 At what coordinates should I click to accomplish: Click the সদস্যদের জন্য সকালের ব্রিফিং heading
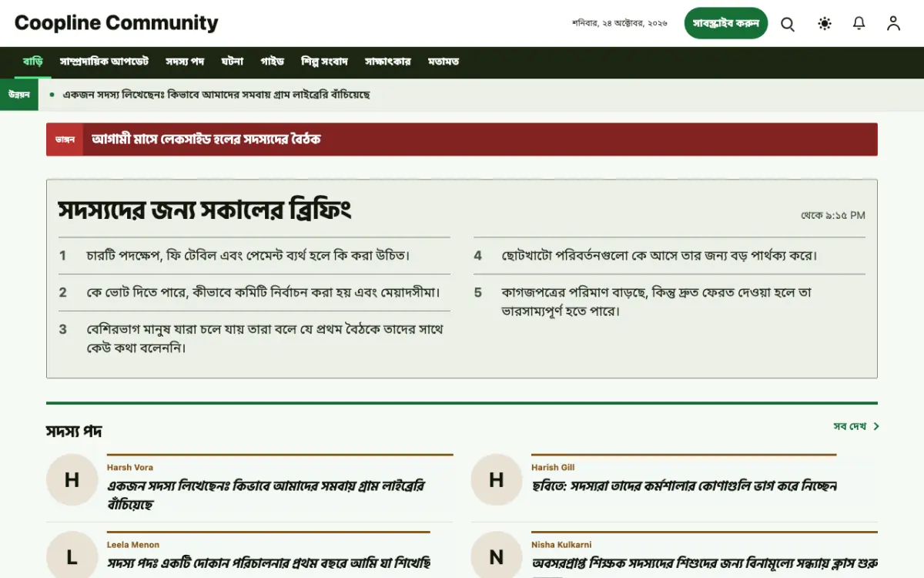point(205,210)
